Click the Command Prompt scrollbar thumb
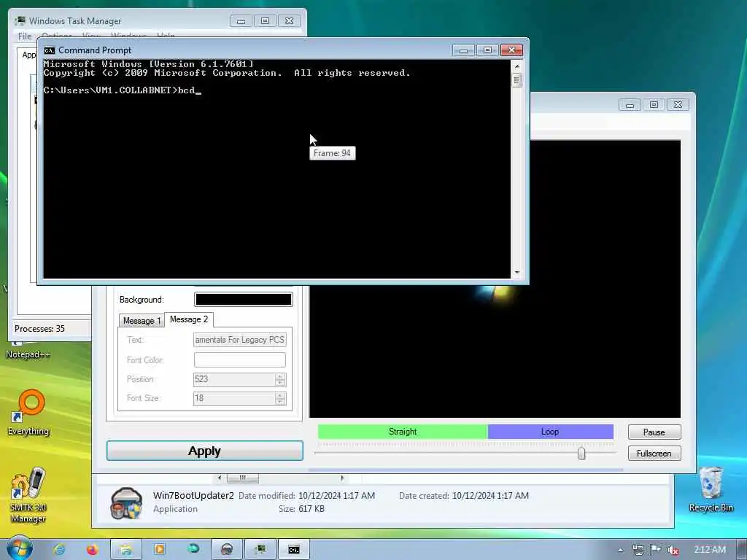 517,80
